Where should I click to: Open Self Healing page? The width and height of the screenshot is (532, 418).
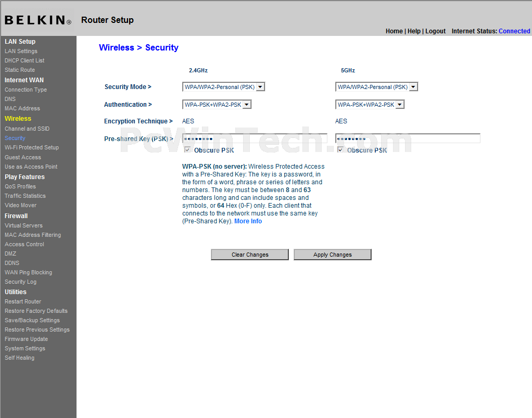(x=19, y=358)
